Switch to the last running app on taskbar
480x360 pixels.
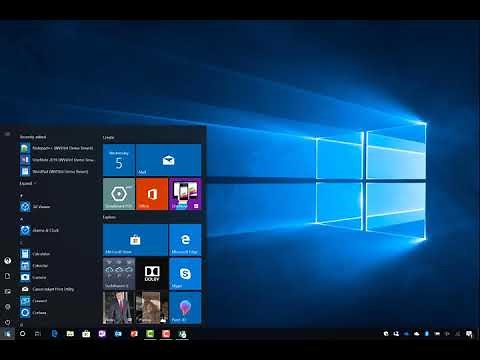click(182, 334)
